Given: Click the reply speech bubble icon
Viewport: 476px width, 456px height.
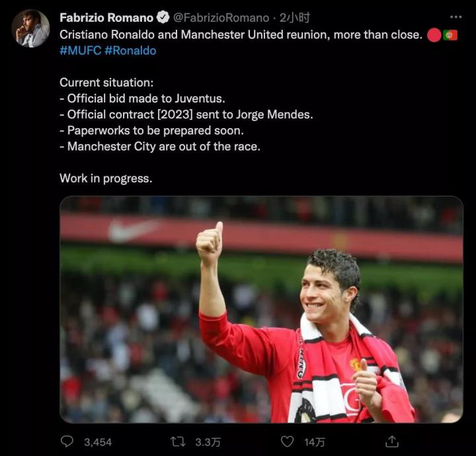Looking at the screenshot, I should [x=67, y=441].
